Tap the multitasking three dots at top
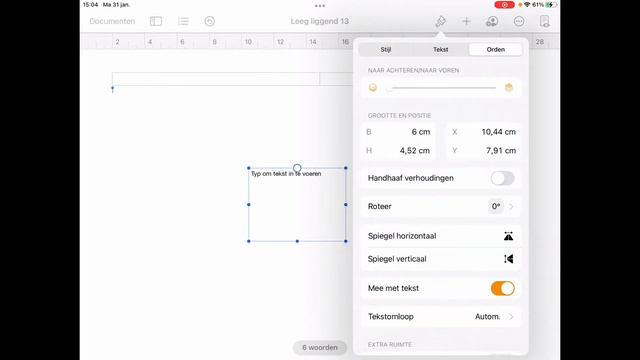The width and height of the screenshot is (640, 360). coord(320,6)
